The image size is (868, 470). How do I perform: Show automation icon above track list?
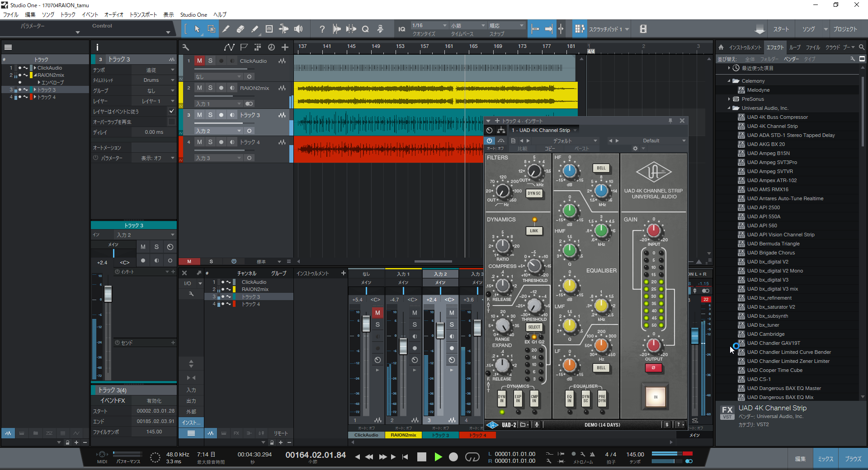229,47
